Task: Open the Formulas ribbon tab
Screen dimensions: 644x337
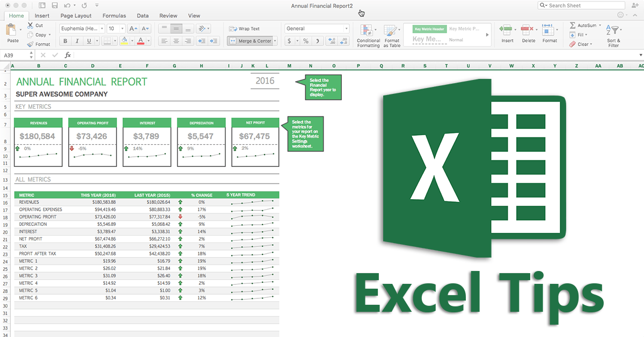Action: coord(114,16)
